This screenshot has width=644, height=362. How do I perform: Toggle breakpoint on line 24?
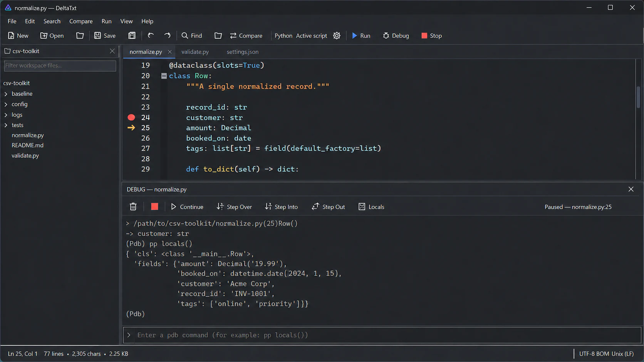point(131,117)
